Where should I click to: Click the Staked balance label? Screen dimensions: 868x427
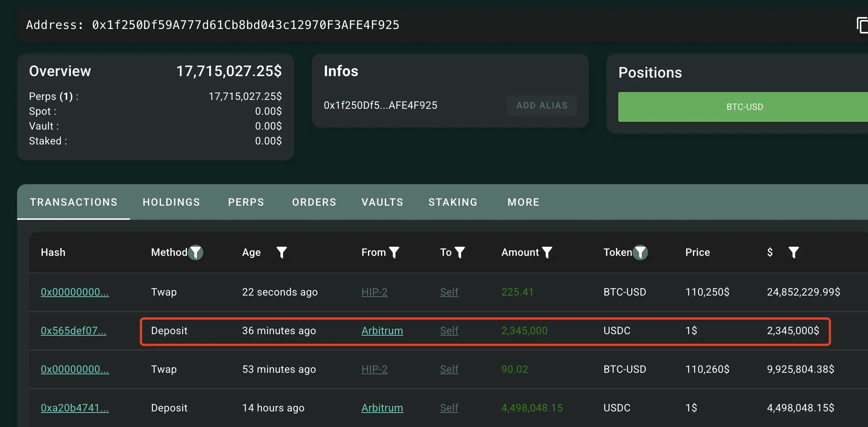pyautogui.click(x=48, y=141)
